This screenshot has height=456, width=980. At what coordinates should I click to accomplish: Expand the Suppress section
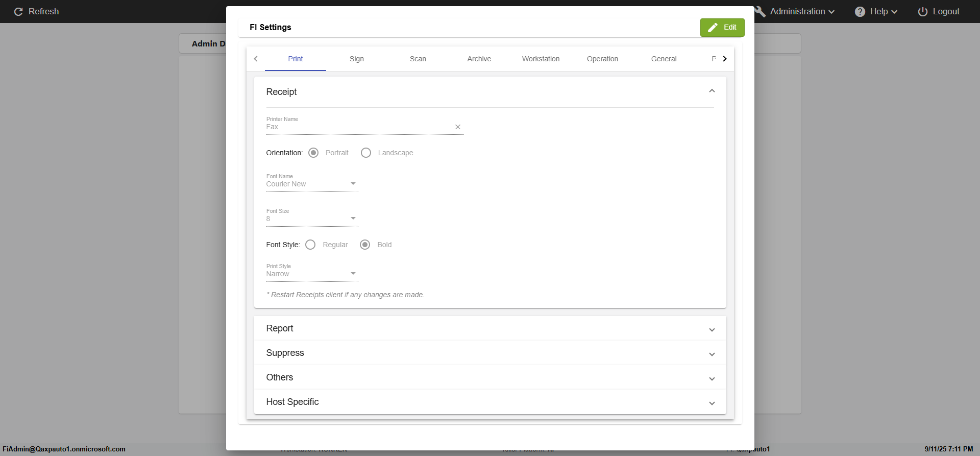[712, 354]
